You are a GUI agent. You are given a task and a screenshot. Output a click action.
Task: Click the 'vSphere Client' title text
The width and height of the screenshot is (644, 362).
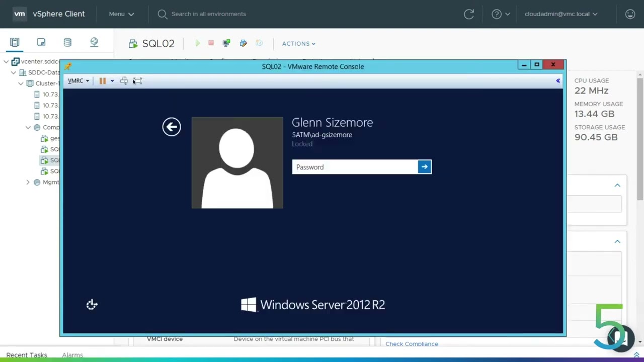pos(59,14)
